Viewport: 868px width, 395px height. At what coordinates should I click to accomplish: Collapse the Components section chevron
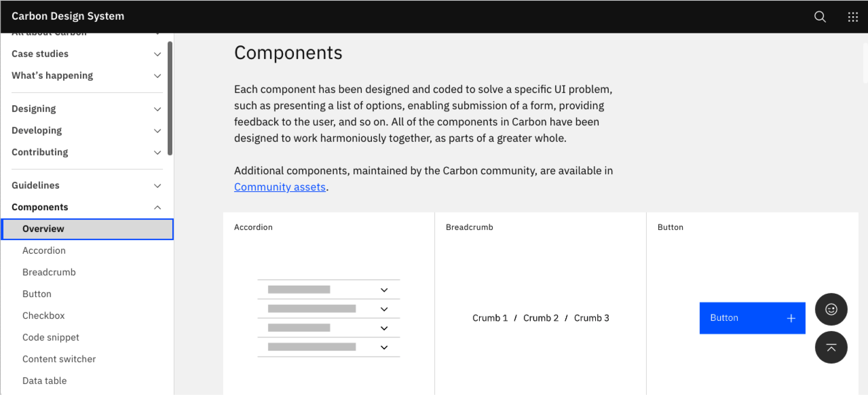157,208
